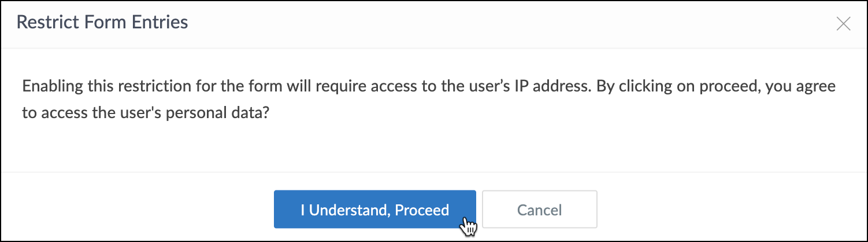Click the X icon in dialog header
The height and width of the screenshot is (242, 868).
click(x=843, y=24)
